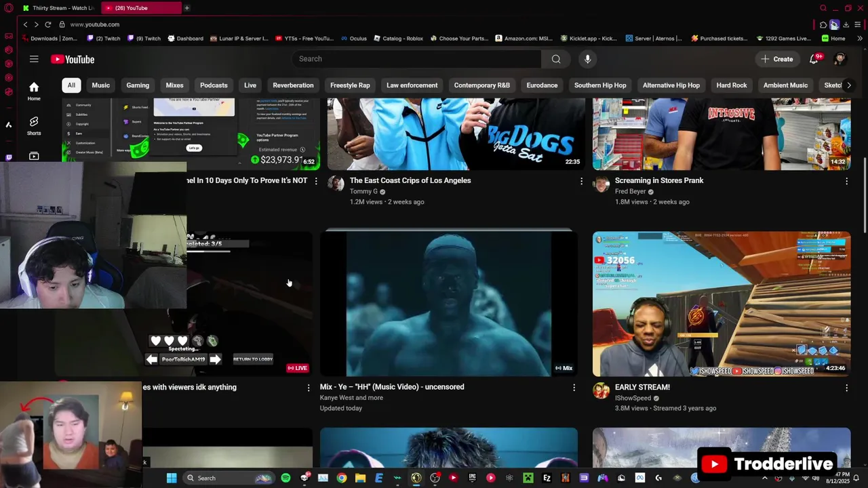Image resolution: width=868 pixels, height=488 pixels.
Task: Click the Fred Beyer channel avatar
Action: (601, 185)
